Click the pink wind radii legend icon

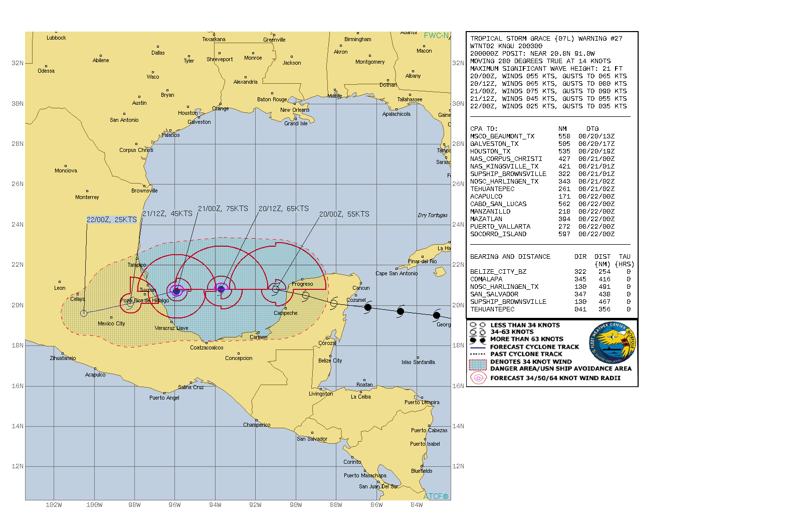point(478,378)
